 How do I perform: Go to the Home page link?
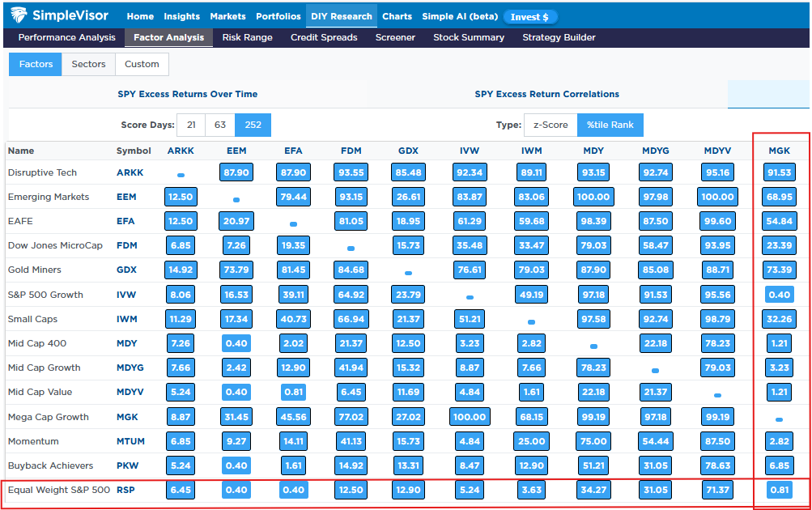139,16
